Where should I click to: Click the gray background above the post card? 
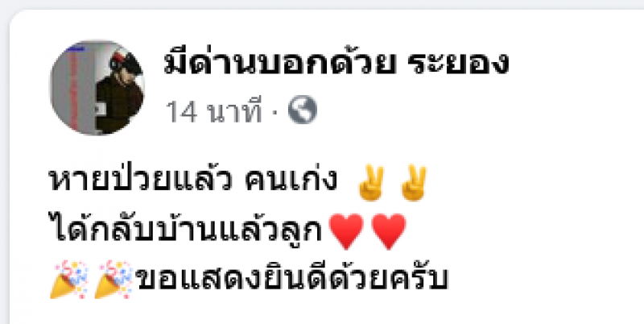click(322, 4)
